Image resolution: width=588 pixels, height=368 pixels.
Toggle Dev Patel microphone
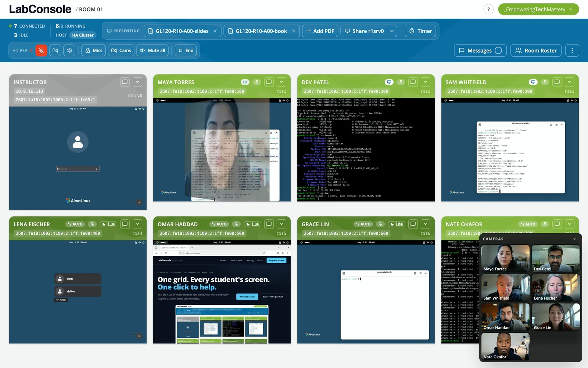pyautogui.click(x=401, y=82)
